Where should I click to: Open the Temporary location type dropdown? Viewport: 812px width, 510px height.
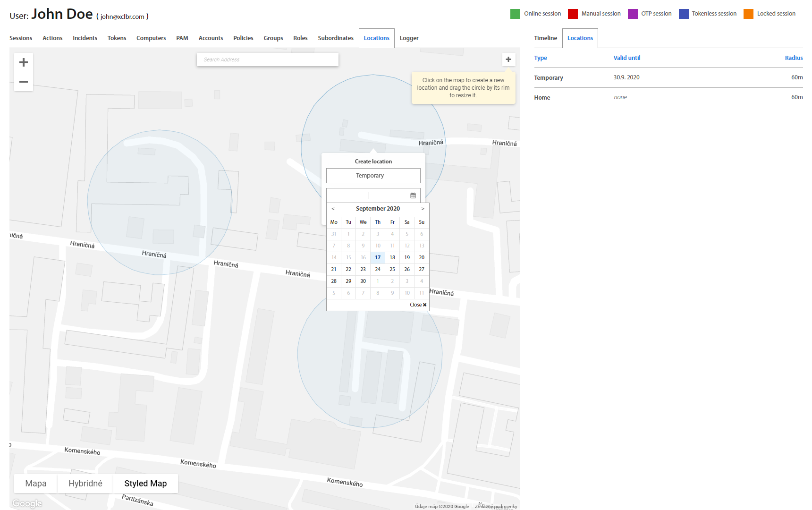(x=373, y=176)
